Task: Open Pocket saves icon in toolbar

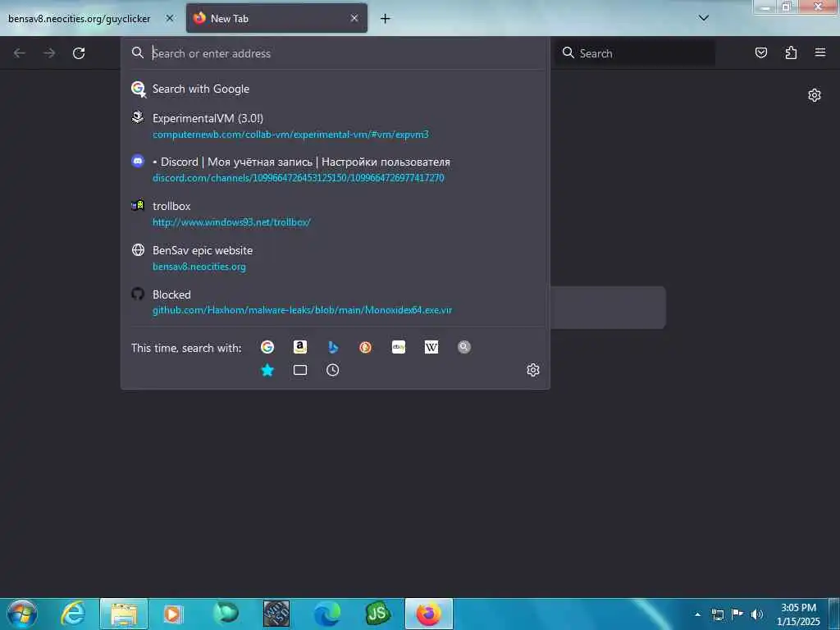Action: pos(760,52)
